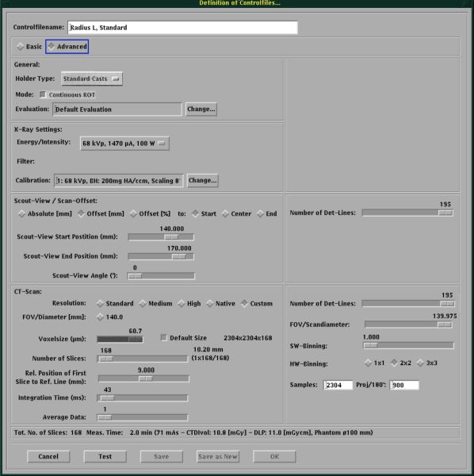
Task: Open the Holder Type Standard Casts dropdown
Action: click(92, 79)
